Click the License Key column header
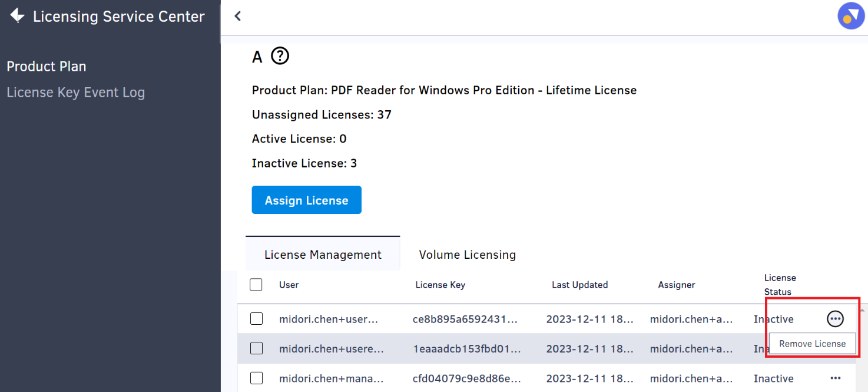868x392 pixels. pos(440,285)
